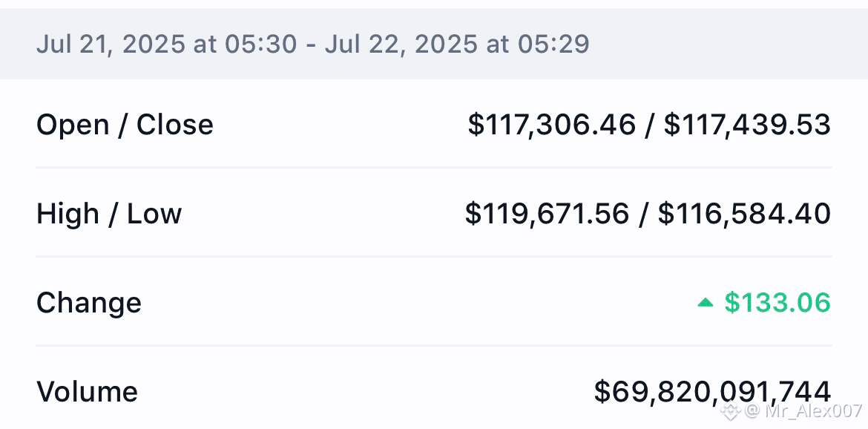Click the slash between high and low prices
Viewport: 868px width, 429px height.
pyautogui.click(x=643, y=214)
